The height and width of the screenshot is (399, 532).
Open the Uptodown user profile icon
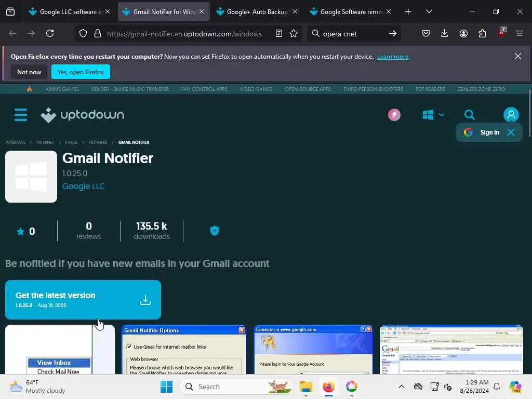[511, 115]
